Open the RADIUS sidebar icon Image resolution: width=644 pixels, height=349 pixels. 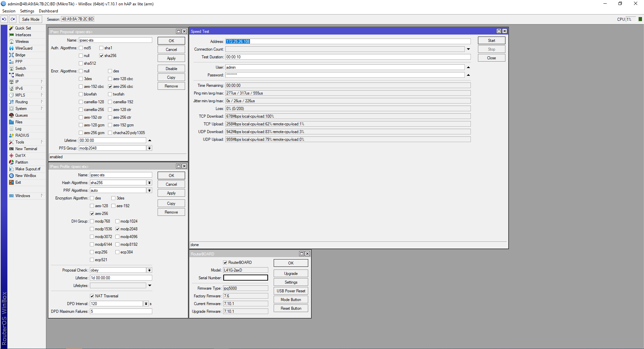click(x=12, y=135)
